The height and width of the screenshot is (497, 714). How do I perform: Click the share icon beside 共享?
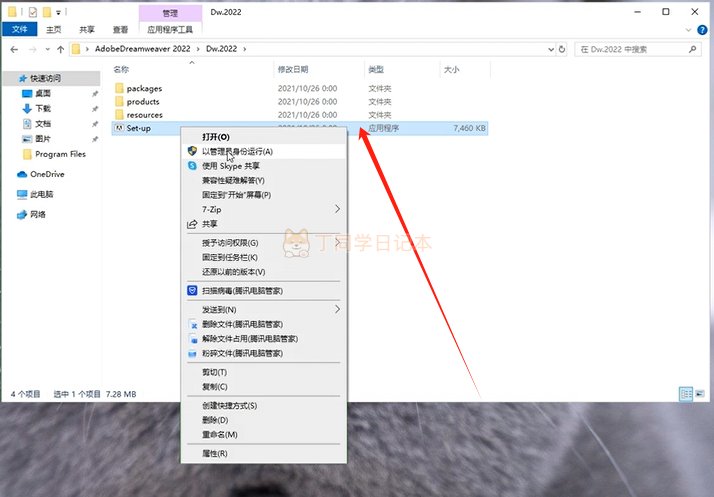pyautogui.click(x=192, y=224)
